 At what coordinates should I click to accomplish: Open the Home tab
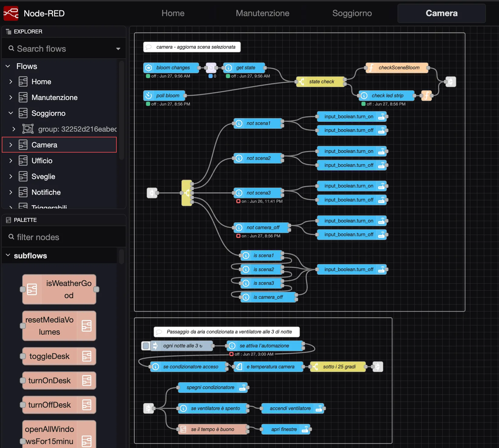point(173,13)
